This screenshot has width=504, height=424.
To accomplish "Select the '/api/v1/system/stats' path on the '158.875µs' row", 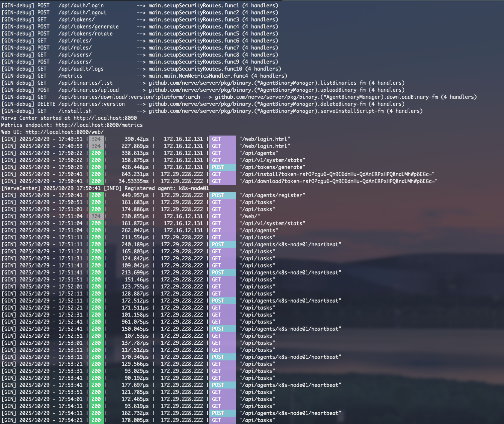I will pyautogui.click(x=272, y=160).
